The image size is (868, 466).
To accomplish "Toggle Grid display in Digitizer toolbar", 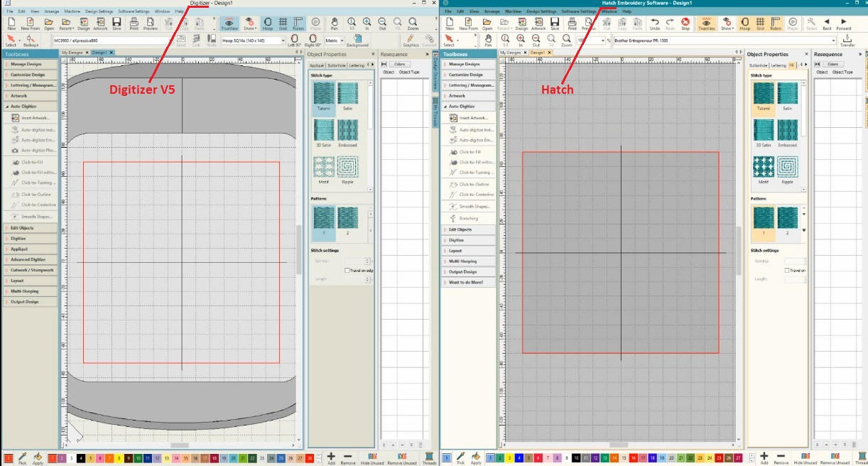I will (x=283, y=23).
